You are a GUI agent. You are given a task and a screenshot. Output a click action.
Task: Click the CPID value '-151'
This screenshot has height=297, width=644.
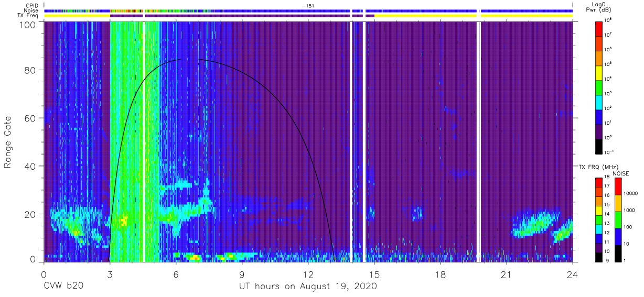308,6
